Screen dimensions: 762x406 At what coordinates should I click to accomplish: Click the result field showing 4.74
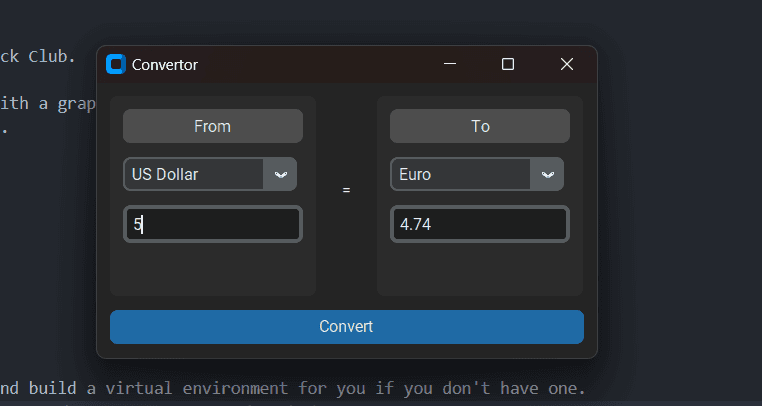click(479, 224)
